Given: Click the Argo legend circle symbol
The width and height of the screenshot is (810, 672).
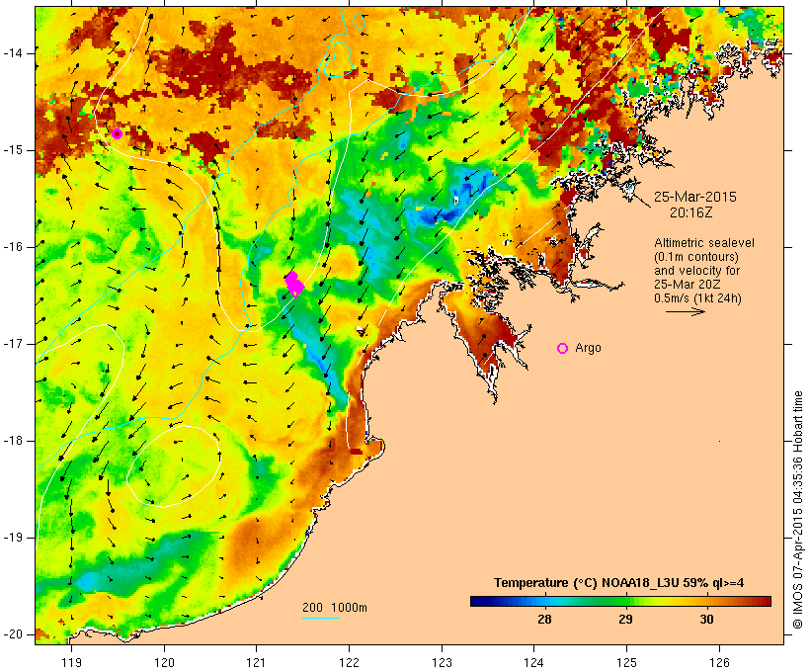Looking at the screenshot, I should [x=563, y=349].
